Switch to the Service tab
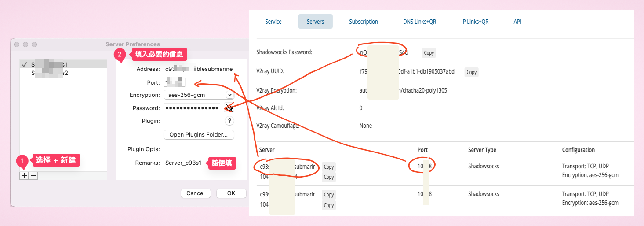 point(273,22)
